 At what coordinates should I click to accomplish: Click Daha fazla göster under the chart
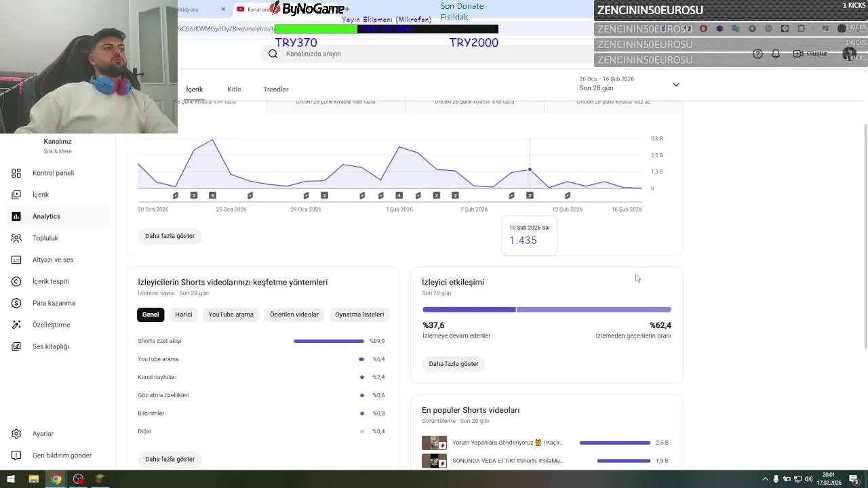170,236
